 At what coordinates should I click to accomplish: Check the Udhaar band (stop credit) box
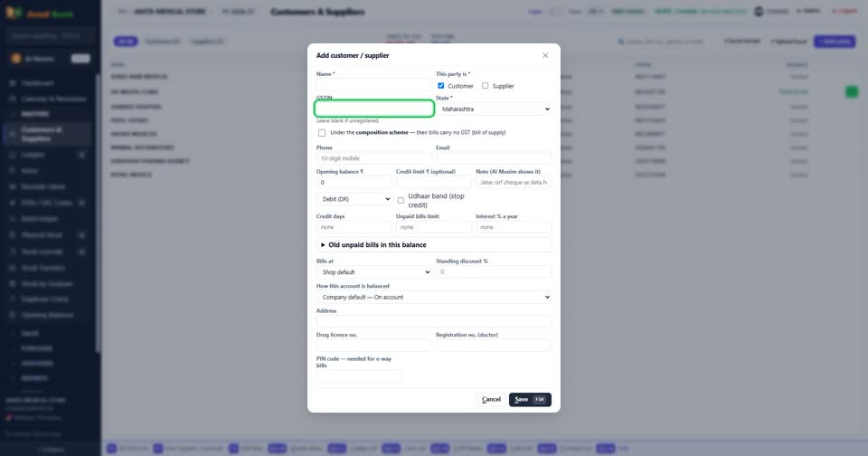tap(401, 201)
